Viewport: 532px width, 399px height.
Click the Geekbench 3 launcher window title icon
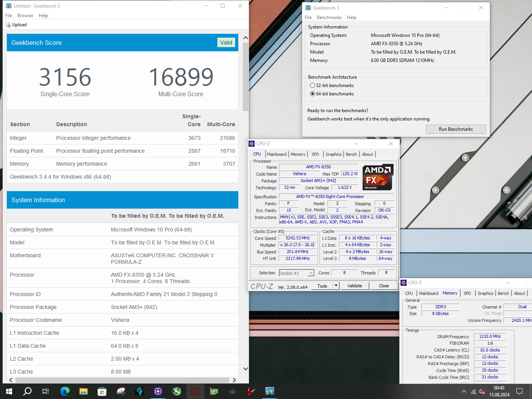(308, 8)
